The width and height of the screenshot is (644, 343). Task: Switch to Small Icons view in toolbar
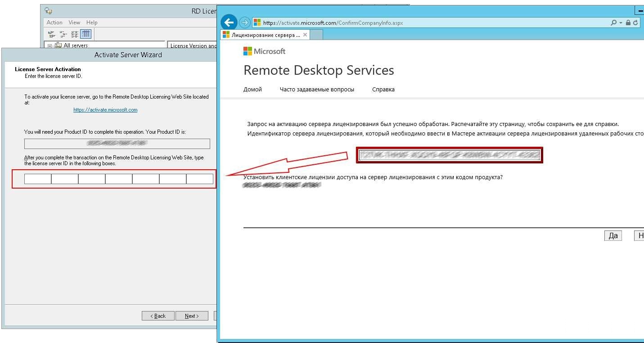pos(63,34)
